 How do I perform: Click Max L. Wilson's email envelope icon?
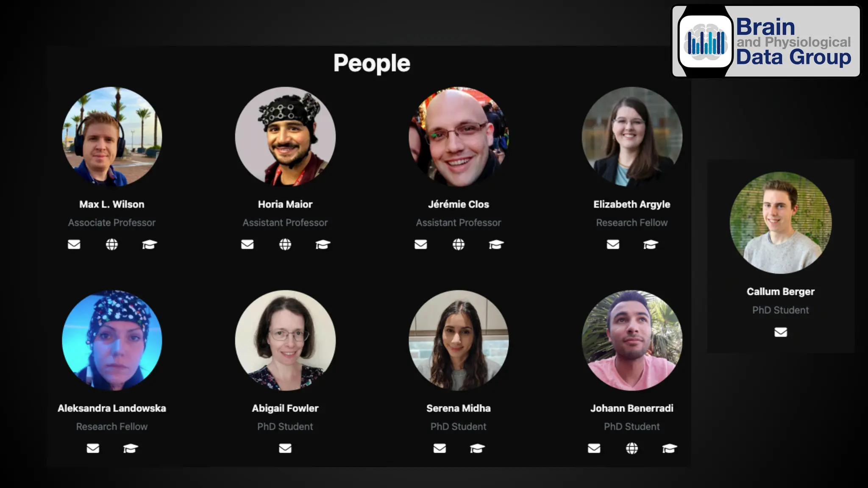(74, 244)
